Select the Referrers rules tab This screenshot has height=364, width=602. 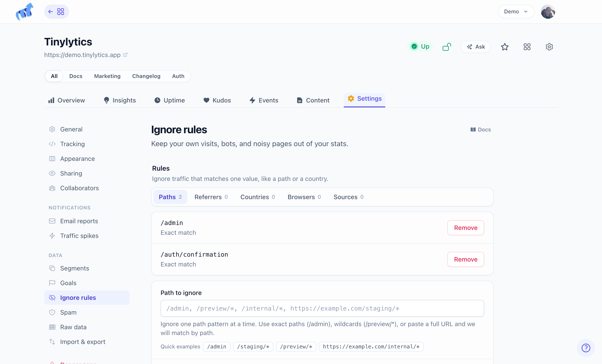click(x=211, y=197)
